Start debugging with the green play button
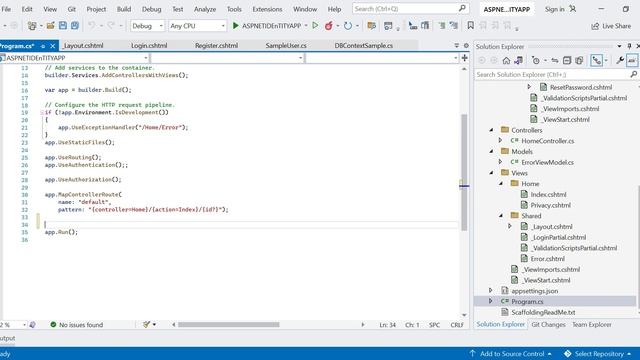This screenshot has height=360, width=640. click(x=236, y=26)
